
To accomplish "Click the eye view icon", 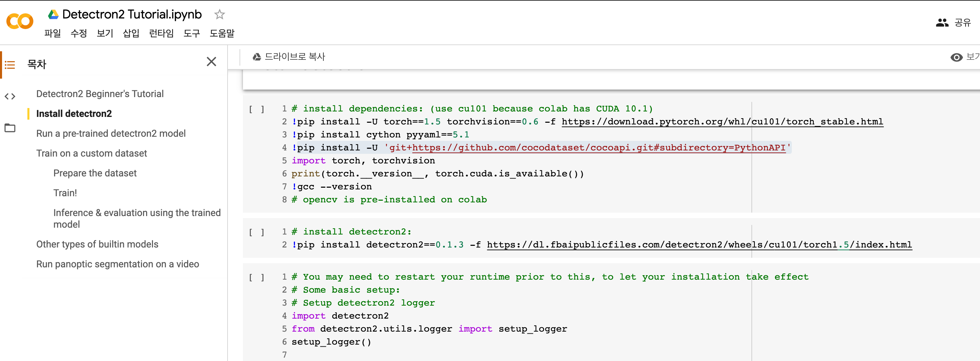I will coord(956,57).
